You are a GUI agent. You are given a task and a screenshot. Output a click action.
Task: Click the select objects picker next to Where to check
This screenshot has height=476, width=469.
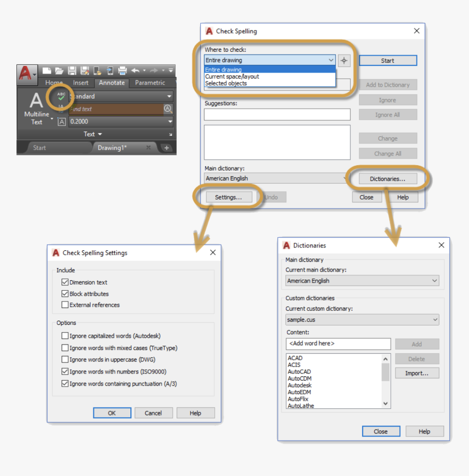344,60
